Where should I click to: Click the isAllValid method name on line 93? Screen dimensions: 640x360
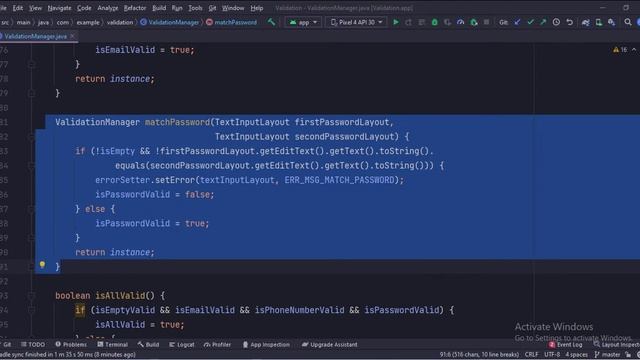pos(120,296)
